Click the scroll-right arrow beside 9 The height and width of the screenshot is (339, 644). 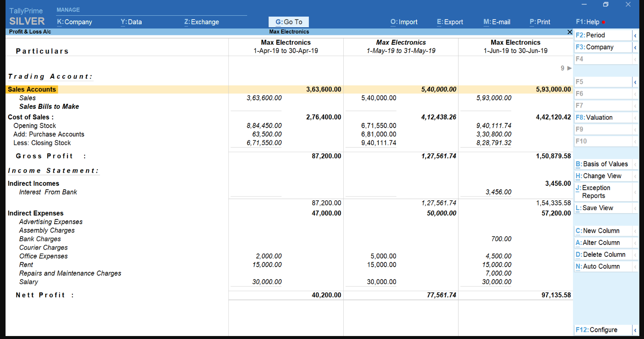570,68
